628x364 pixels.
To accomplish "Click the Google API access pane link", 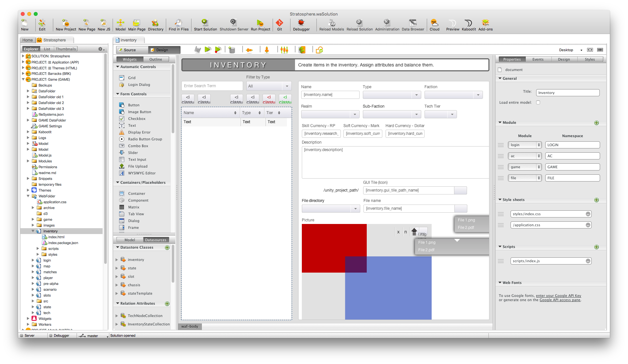I will (x=560, y=300).
